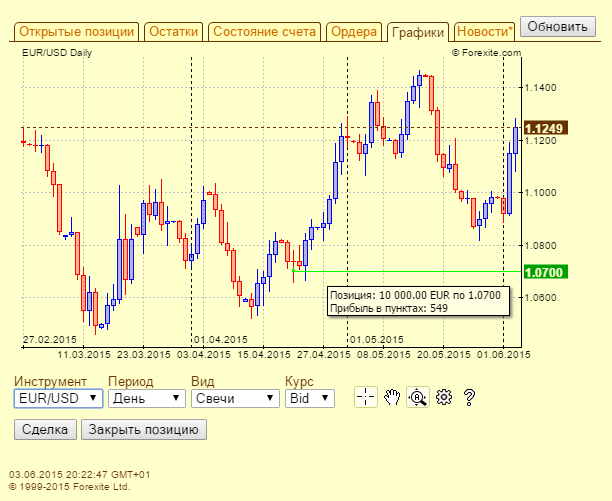The width and height of the screenshot is (612, 501).
Task: Select the Ордера tab
Action: tap(354, 32)
